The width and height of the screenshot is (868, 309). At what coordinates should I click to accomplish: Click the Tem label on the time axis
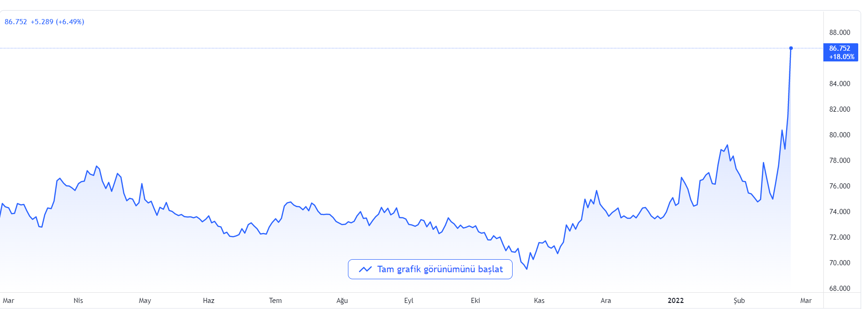[275, 301]
